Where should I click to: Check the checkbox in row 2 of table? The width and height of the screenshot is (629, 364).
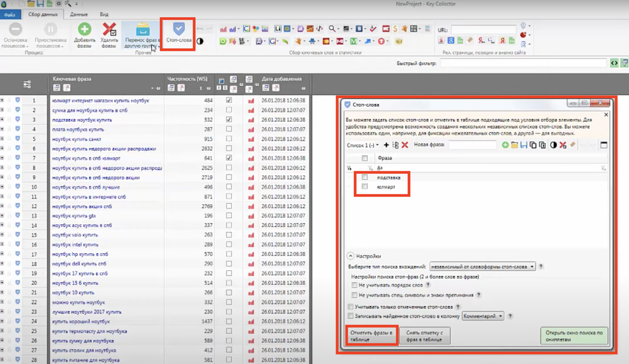pyautogui.click(x=229, y=110)
